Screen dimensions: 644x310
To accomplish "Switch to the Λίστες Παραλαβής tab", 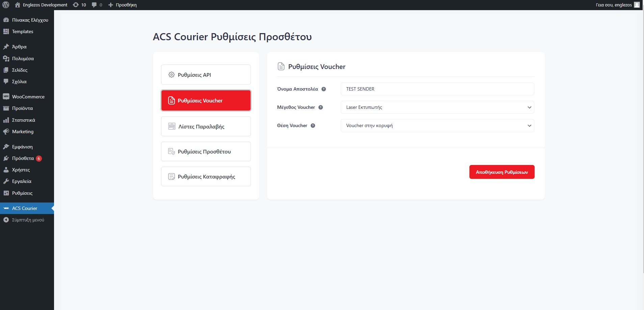I will 206,126.
